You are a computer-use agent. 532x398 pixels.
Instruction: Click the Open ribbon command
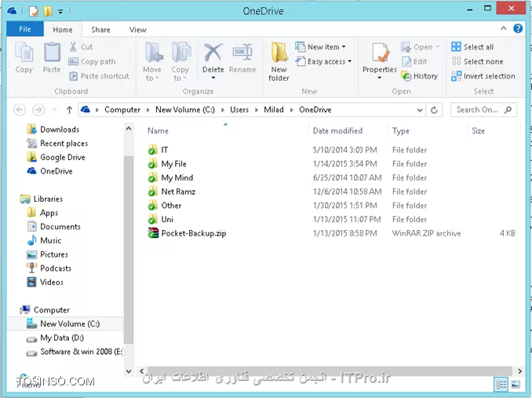[x=420, y=47]
